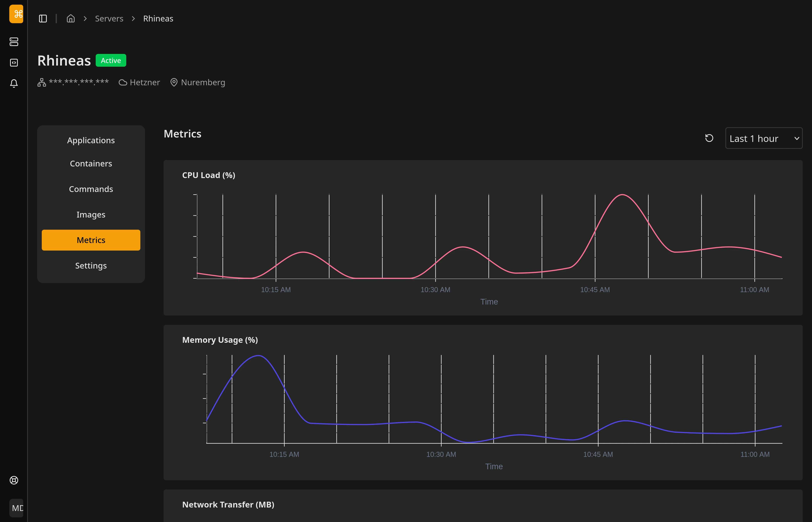Open the Settings section
812x522 pixels.
pyautogui.click(x=91, y=265)
